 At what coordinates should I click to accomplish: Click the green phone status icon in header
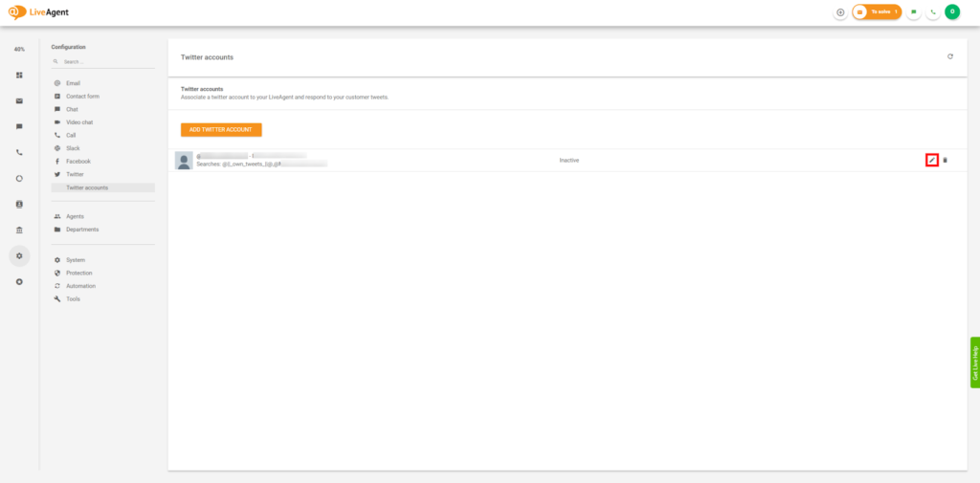coord(932,12)
